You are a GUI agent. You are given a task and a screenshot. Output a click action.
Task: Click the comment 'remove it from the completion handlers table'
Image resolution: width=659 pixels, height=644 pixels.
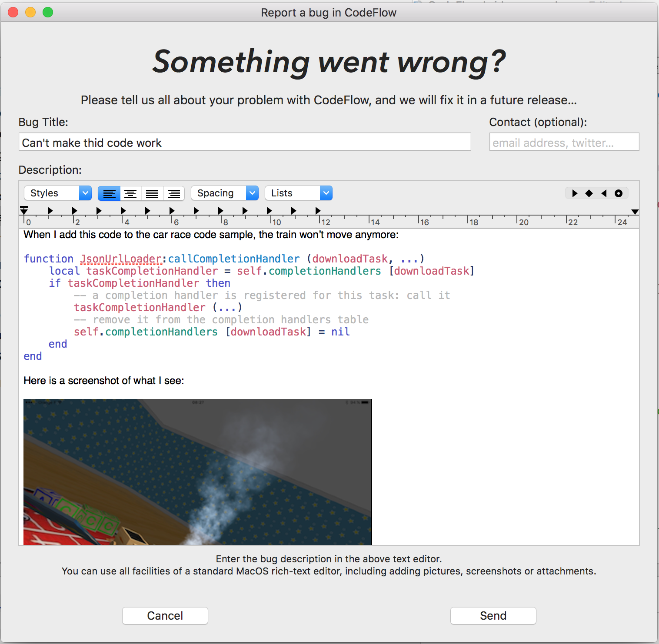[x=221, y=320]
